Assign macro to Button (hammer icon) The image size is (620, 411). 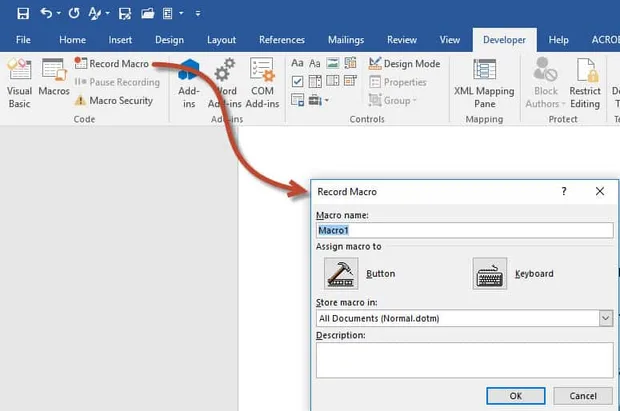(x=341, y=274)
